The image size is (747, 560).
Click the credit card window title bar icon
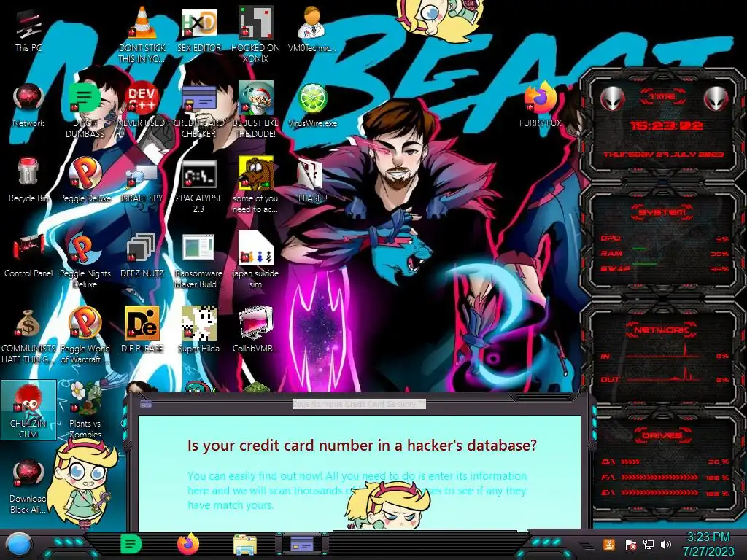(146, 404)
